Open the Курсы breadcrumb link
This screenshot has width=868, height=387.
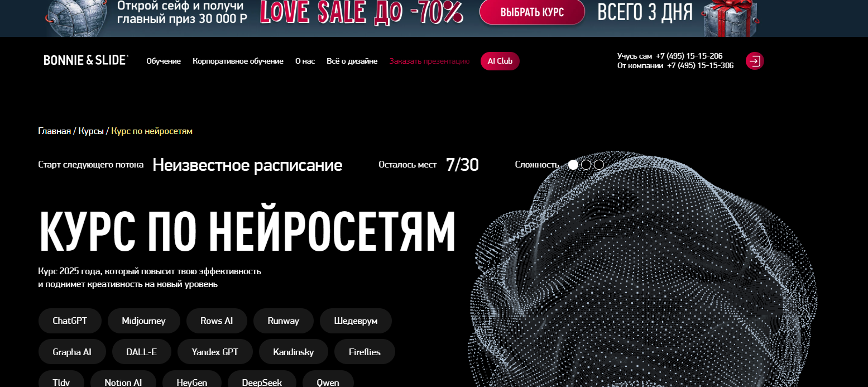tap(91, 131)
